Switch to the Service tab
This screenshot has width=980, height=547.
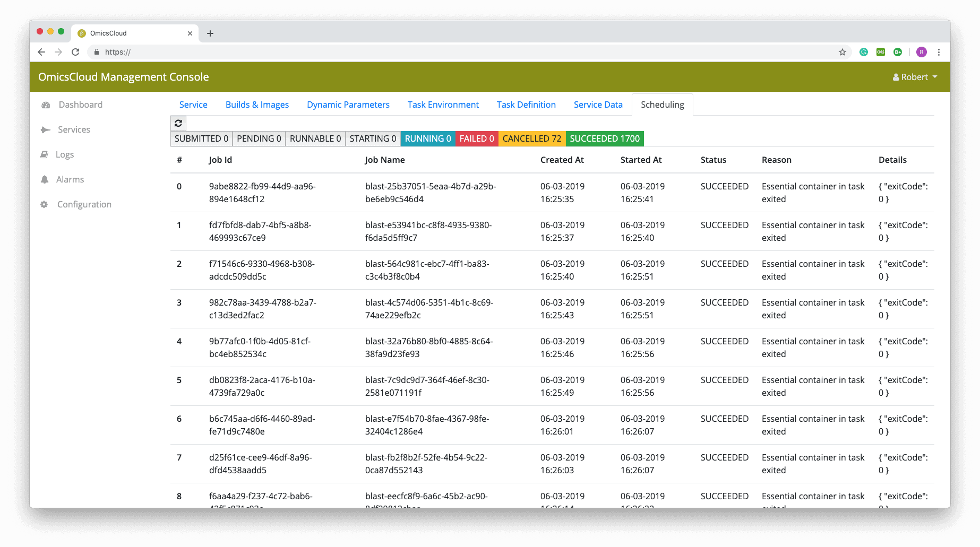tap(193, 105)
